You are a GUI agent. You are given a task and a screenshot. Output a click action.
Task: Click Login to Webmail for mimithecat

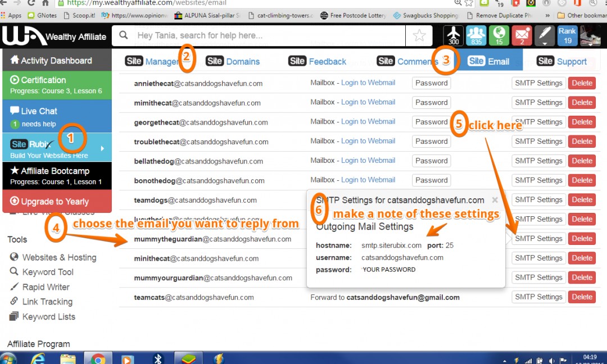click(x=368, y=102)
